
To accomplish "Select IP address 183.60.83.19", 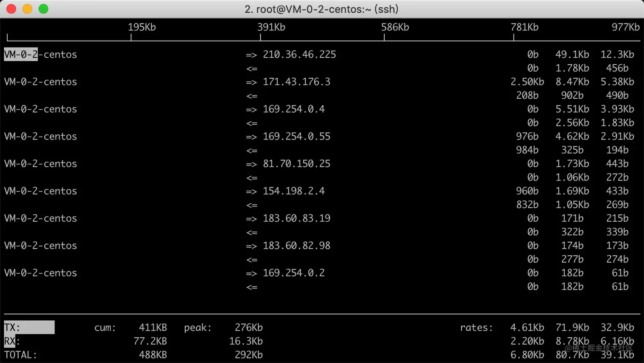I will [296, 218].
